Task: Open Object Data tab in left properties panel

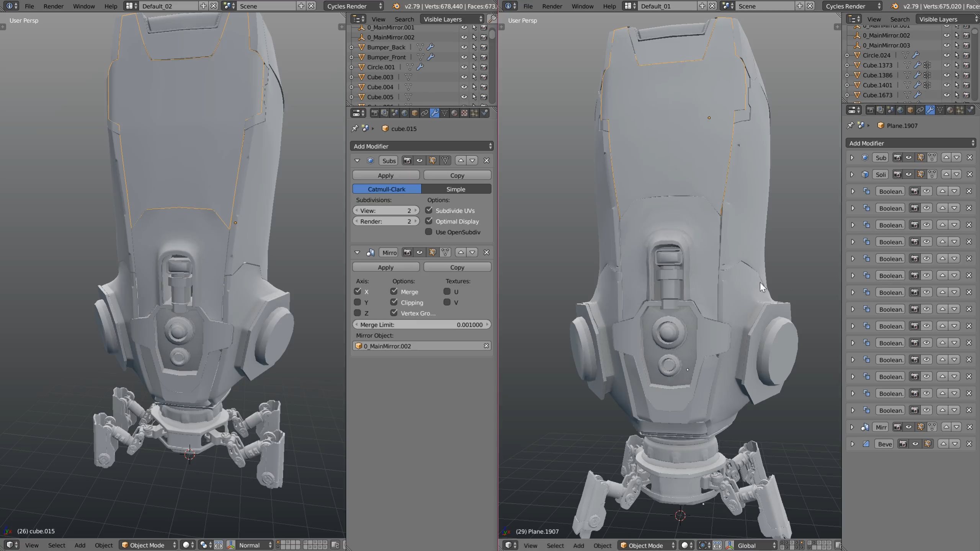Action: [x=444, y=113]
